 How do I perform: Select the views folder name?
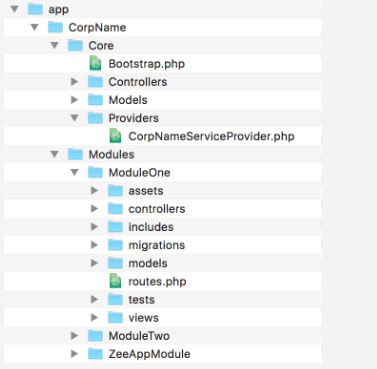coord(144,317)
